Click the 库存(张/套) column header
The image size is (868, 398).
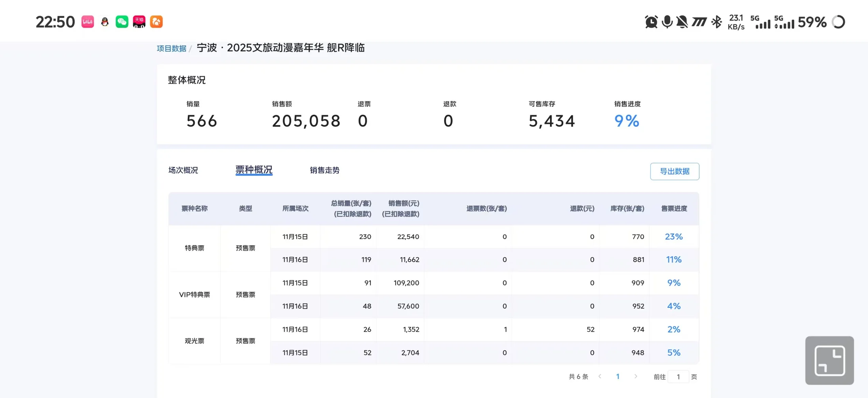627,208
